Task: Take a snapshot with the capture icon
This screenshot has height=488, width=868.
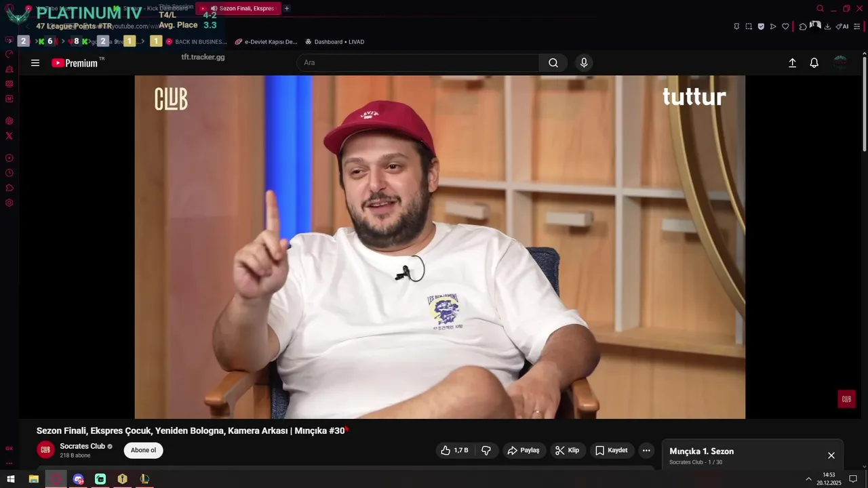Action: coord(749,26)
